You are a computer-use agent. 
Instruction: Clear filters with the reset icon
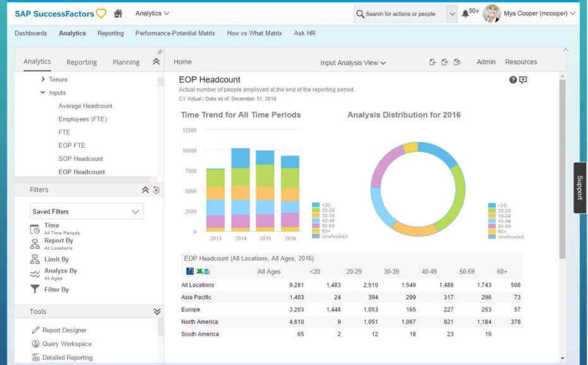pyautogui.click(x=157, y=190)
